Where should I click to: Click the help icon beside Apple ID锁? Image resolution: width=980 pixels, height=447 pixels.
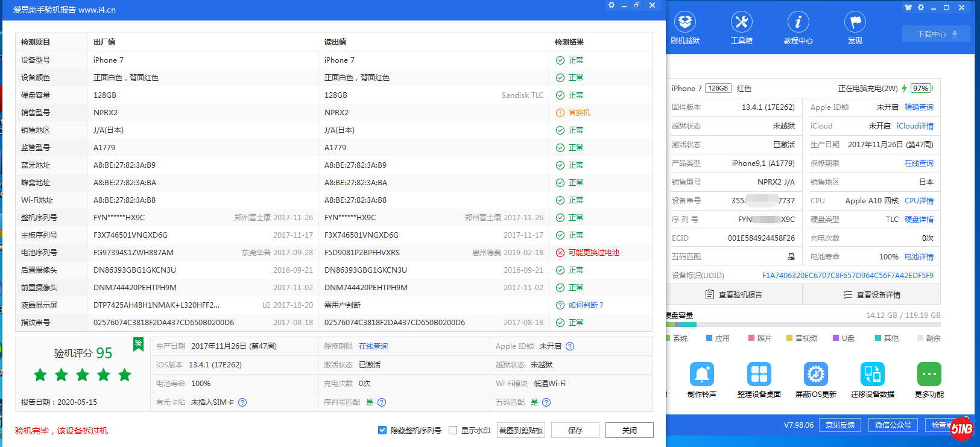coord(570,346)
